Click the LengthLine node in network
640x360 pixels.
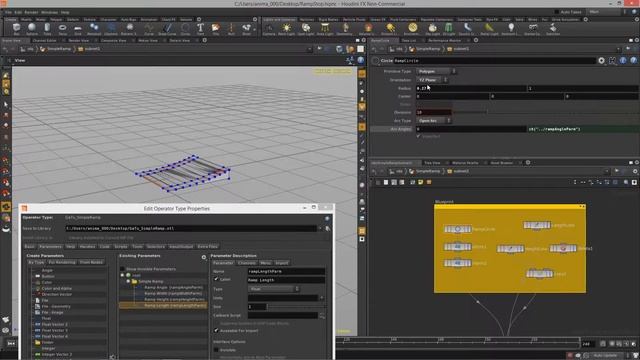click(x=537, y=225)
